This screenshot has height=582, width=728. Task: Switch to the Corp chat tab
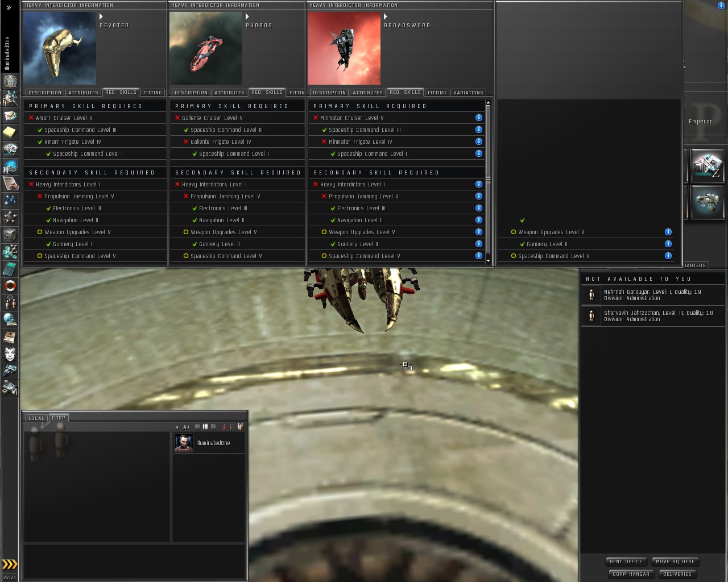pos(59,418)
